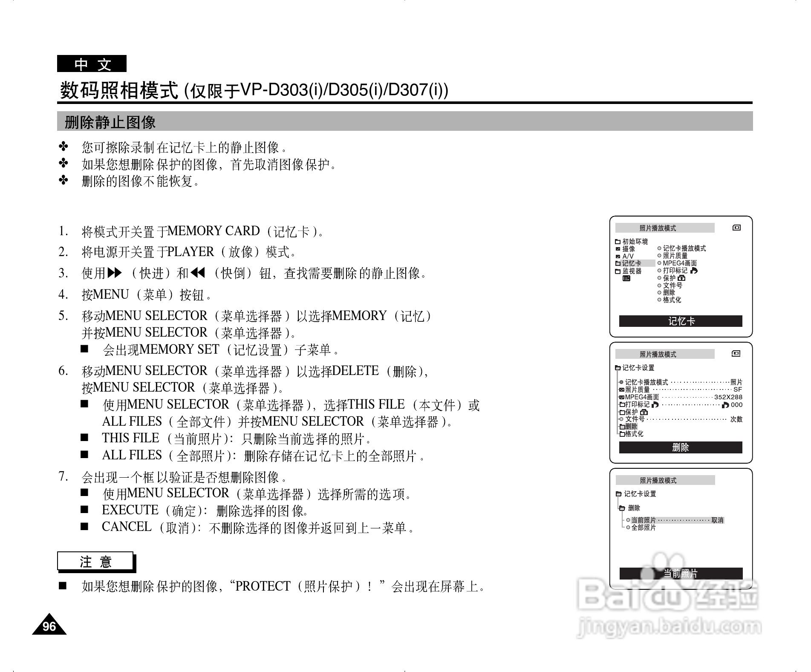Click the lock icon next to 保护 on the 记忆卡 screen
This screenshot has height=672, width=811.
pyautogui.click(x=681, y=278)
